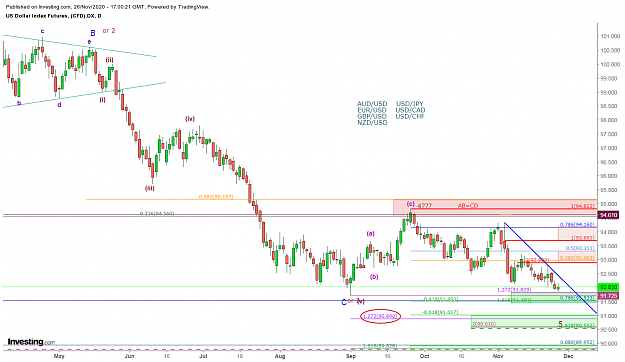Click the purple 'd' triangle wave label
This screenshot has height=362, width=625.
tap(59, 105)
